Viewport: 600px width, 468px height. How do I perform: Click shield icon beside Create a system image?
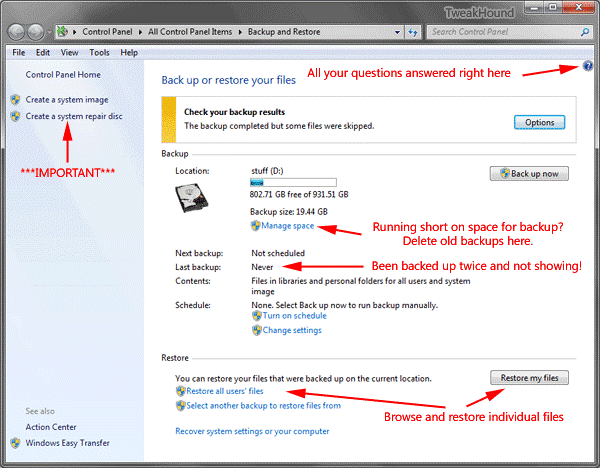(15, 100)
